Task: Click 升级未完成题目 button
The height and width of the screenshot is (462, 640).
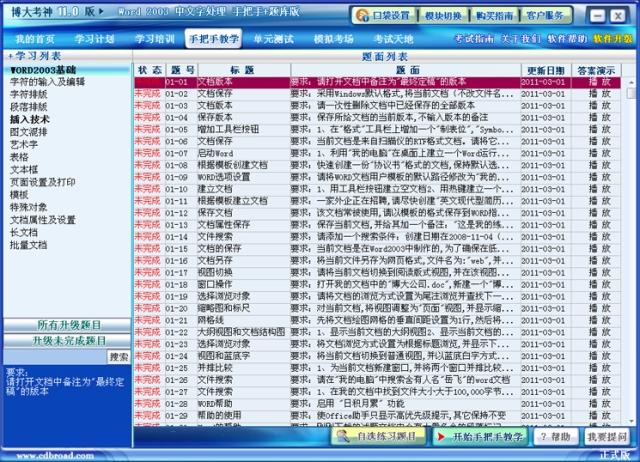Action: (70, 340)
